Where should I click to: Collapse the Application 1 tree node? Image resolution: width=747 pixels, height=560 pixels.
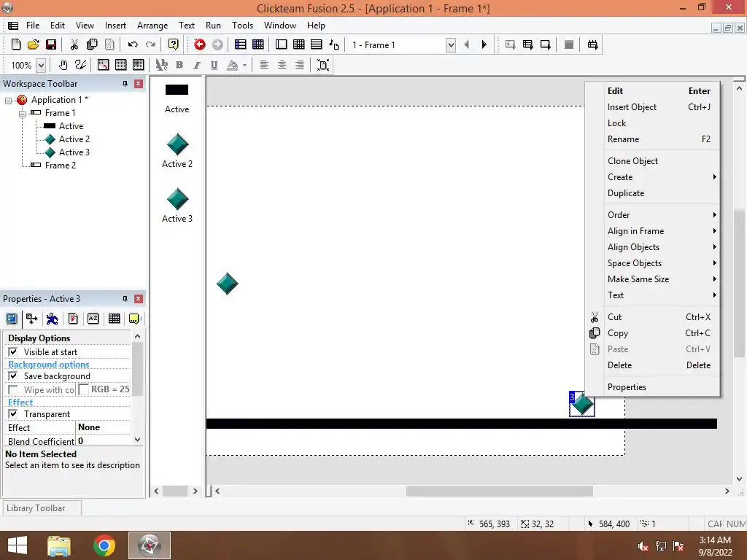coord(8,101)
